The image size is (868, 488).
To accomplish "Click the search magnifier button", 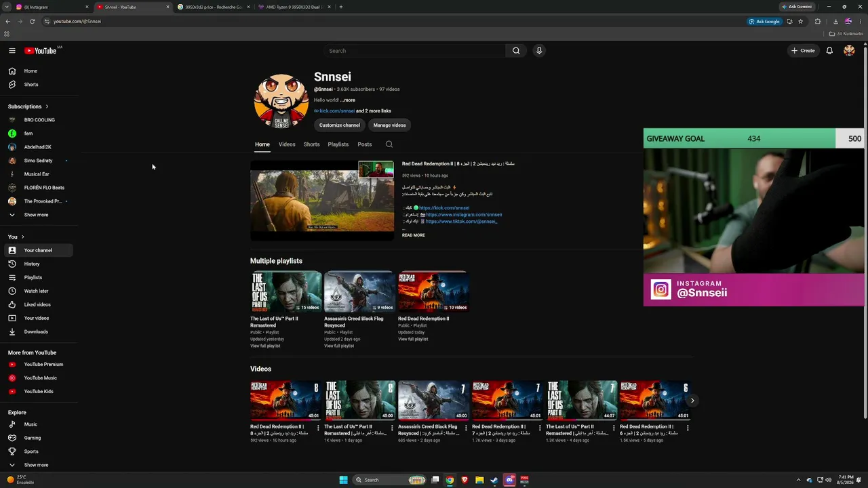I will click(516, 51).
